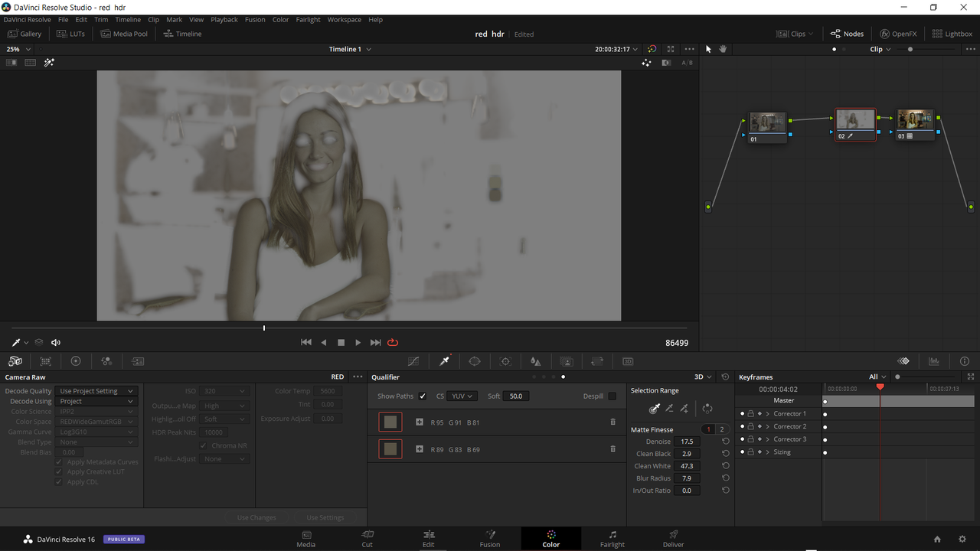The height and width of the screenshot is (551, 980).
Task: Reset the Denoise value
Action: (726, 442)
